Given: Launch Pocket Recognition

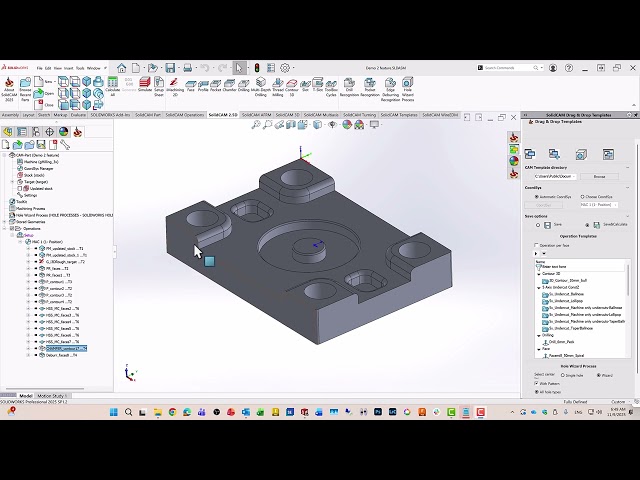Looking at the screenshot, I should (x=370, y=87).
